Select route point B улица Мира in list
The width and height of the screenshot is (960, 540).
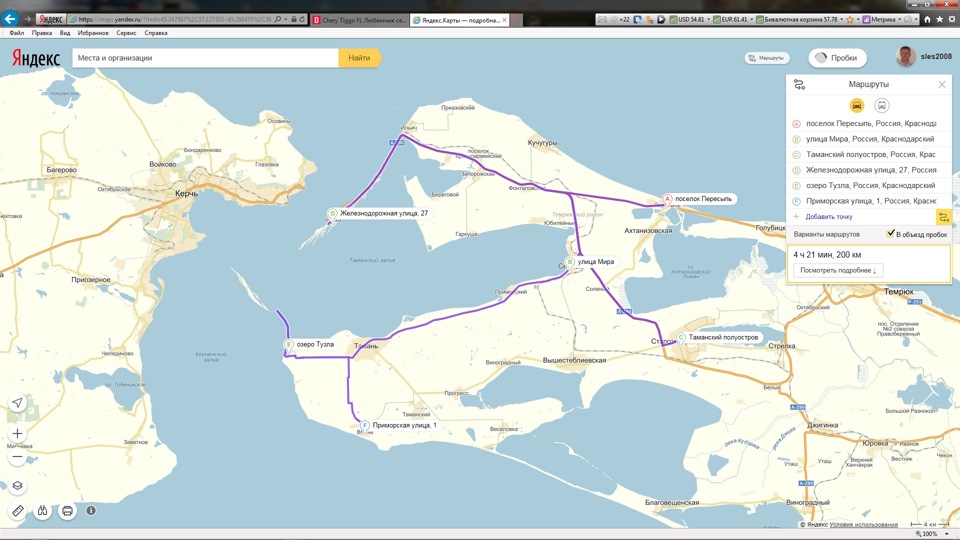(x=868, y=139)
